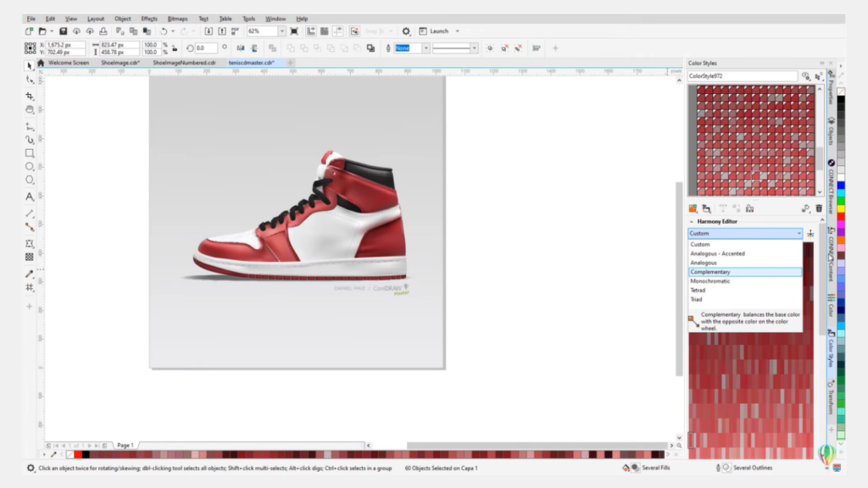868x488 pixels.
Task: Select the Shape edit tool
Action: [x=30, y=80]
